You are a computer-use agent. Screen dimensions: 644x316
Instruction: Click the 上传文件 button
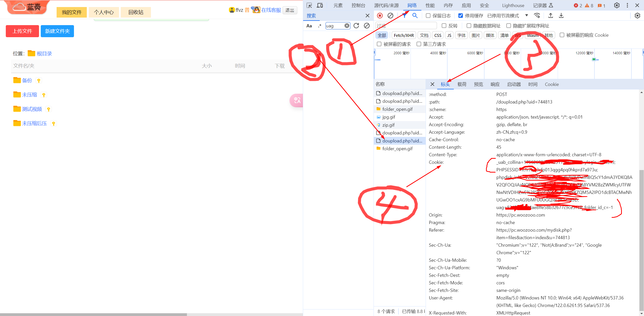[22, 31]
